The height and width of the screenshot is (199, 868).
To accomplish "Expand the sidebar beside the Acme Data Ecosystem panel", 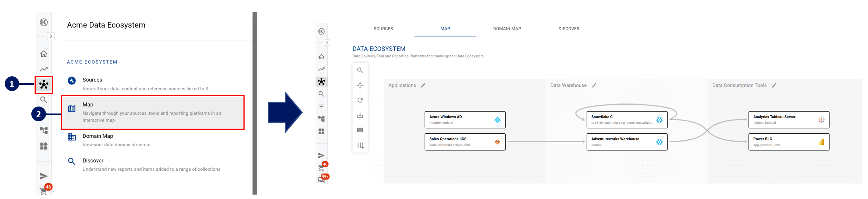I will coord(51,36).
